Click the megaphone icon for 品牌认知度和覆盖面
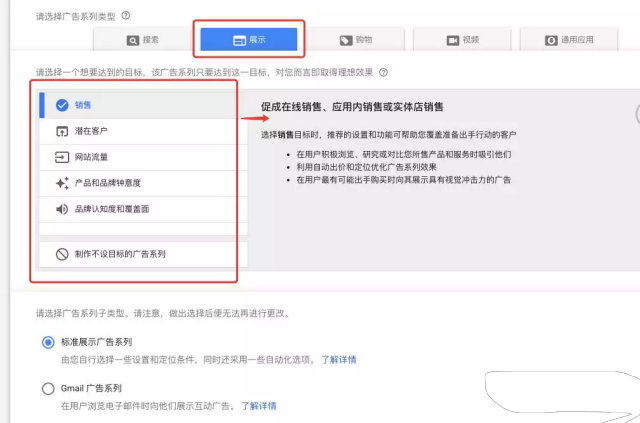This screenshot has width=640, height=423. pos(61,209)
